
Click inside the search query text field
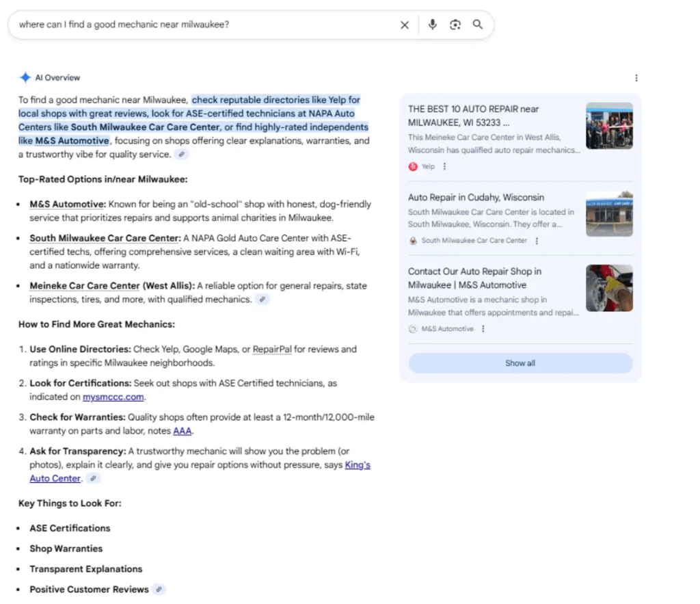[x=205, y=25]
